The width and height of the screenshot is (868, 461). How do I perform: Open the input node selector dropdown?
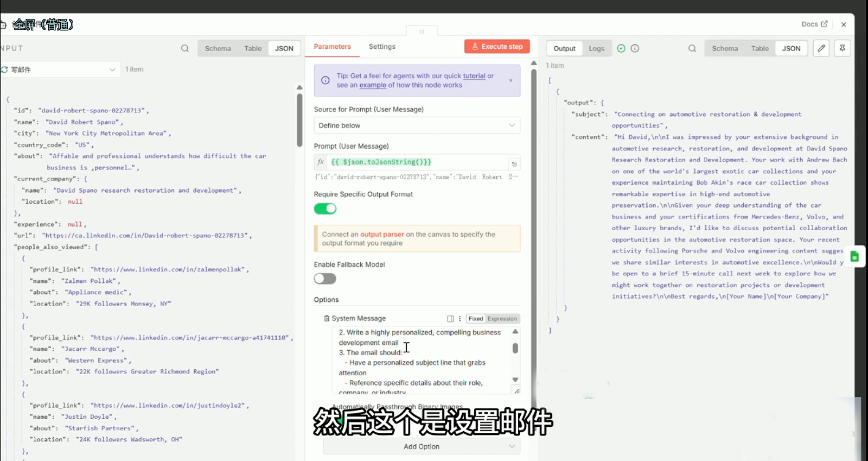(x=60, y=70)
